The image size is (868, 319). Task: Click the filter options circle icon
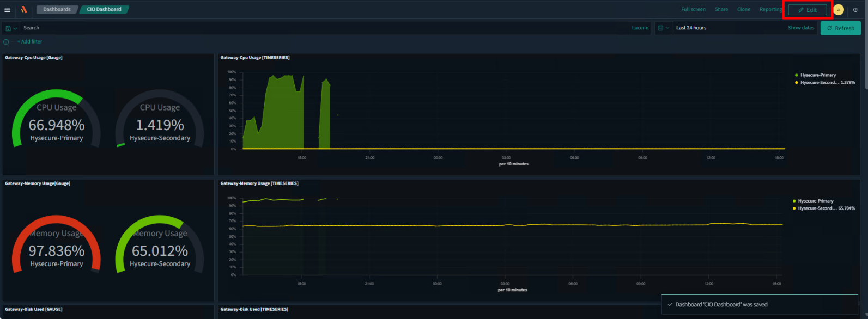pos(6,42)
